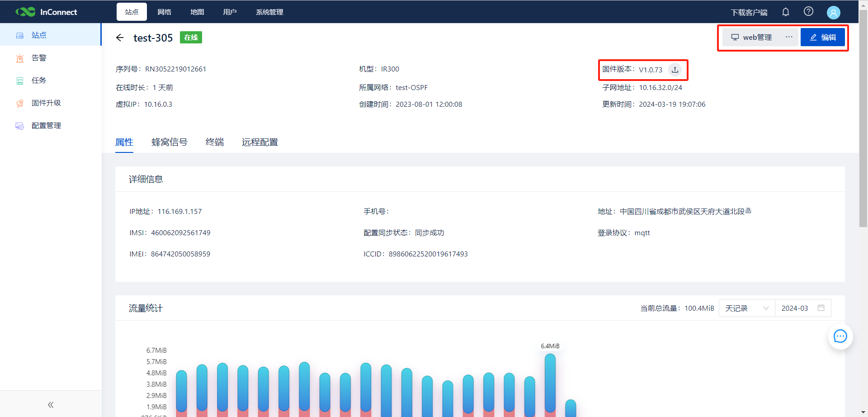
Task: Select 固件升级 in the sidebar
Action: [x=51, y=103]
